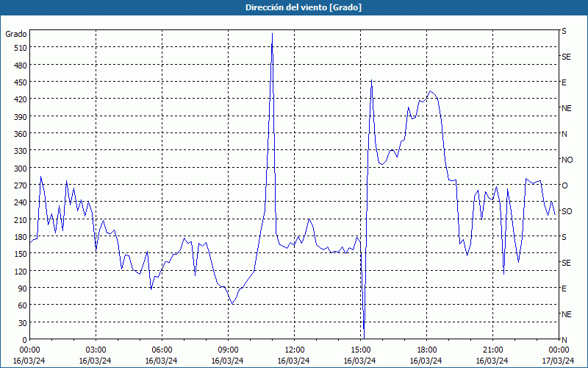Click the 390 degree axis label

click(x=21, y=117)
